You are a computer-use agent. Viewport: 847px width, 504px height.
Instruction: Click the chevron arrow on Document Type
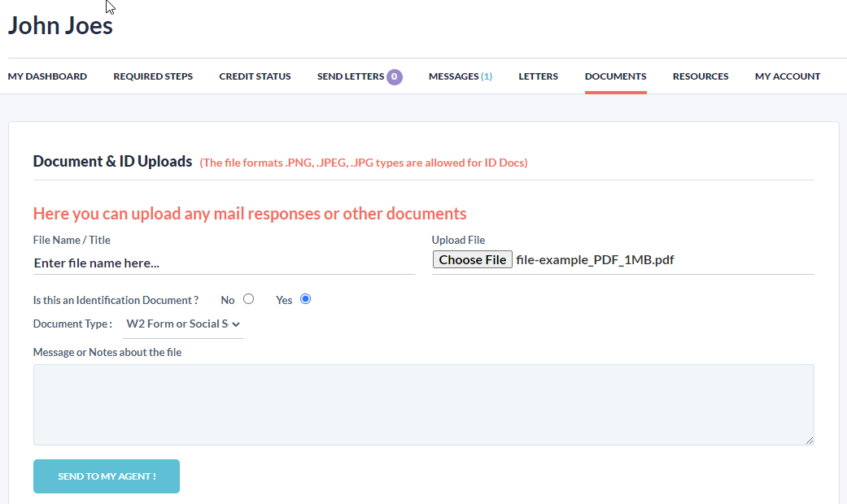coord(236,324)
